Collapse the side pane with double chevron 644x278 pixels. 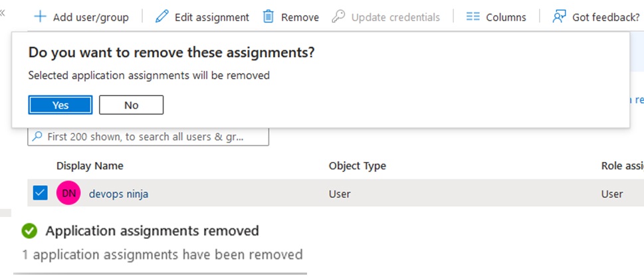pos(3,13)
